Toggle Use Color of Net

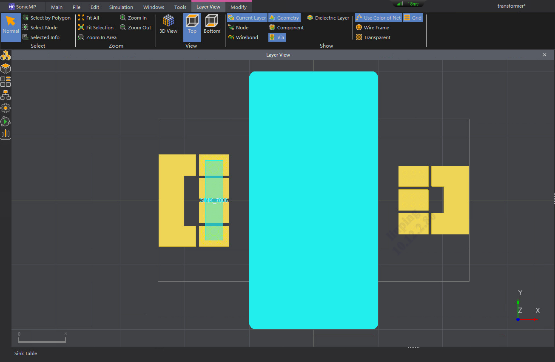click(378, 18)
